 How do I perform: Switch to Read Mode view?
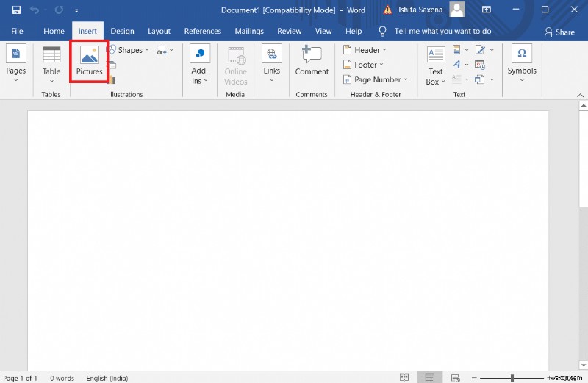(x=404, y=378)
